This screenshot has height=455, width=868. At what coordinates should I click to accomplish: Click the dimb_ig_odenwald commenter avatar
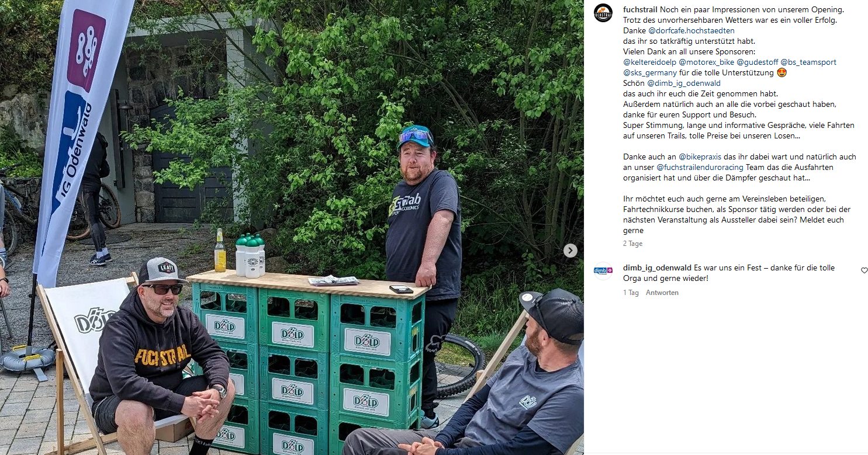pyautogui.click(x=603, y=270)
